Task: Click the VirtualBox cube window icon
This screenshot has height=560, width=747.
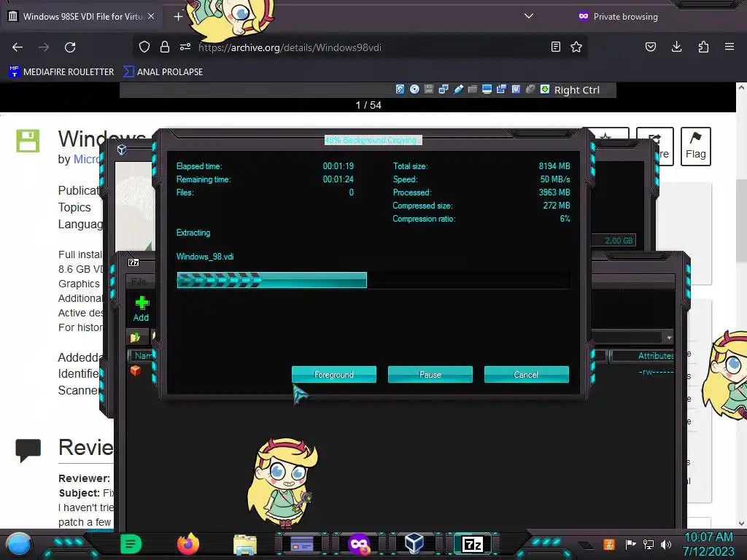Action: click(122, 149)
